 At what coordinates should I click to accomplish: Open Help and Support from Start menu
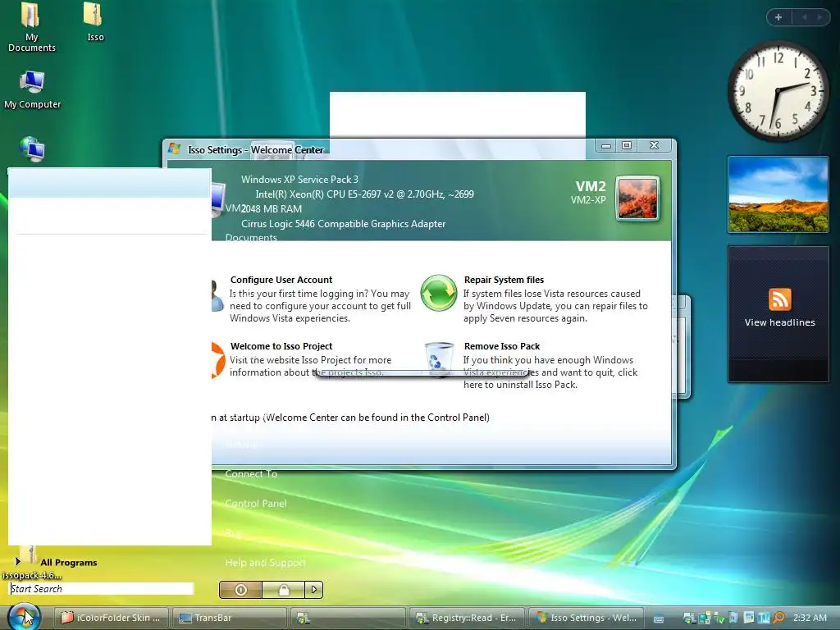(x=265, y=563)
